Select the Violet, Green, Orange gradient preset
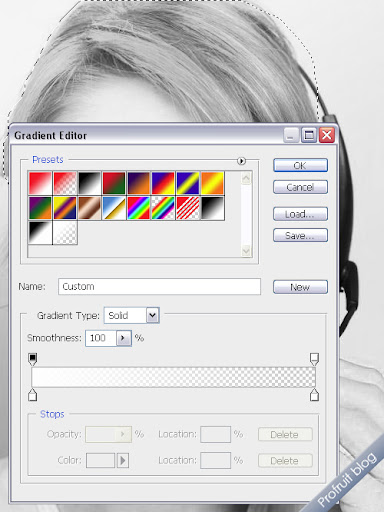384x512 pixels. point(40,208)
